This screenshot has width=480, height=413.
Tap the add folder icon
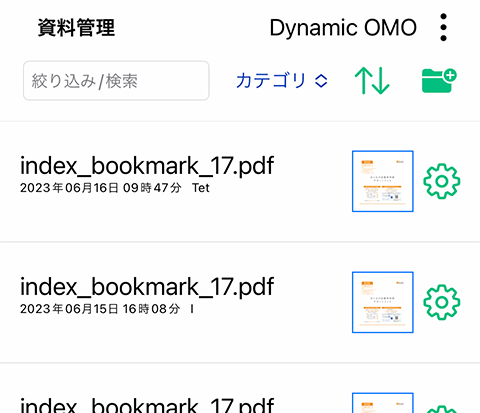click(439, 81)
